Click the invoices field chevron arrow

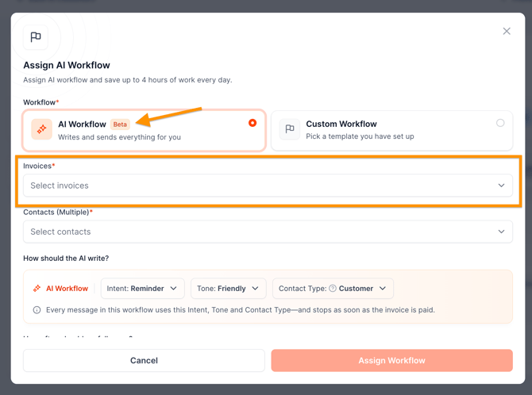coord(501,186)
